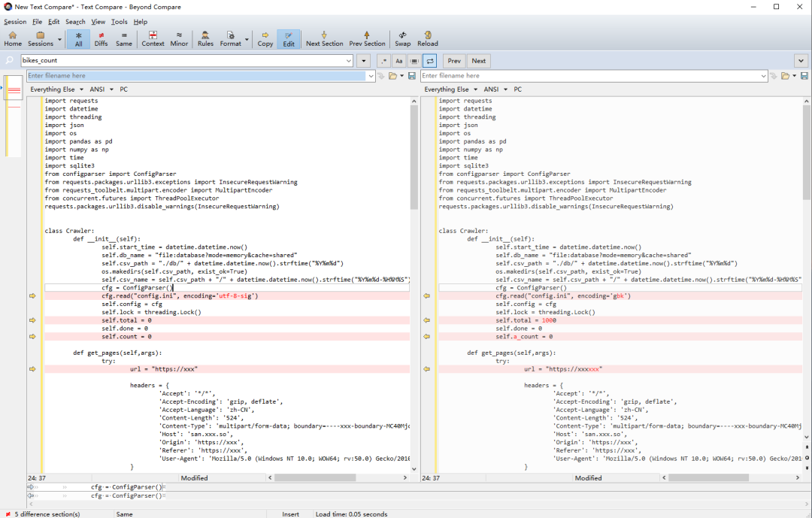Open the Session menu
812x518 pixels.
[x=15, y=22]
